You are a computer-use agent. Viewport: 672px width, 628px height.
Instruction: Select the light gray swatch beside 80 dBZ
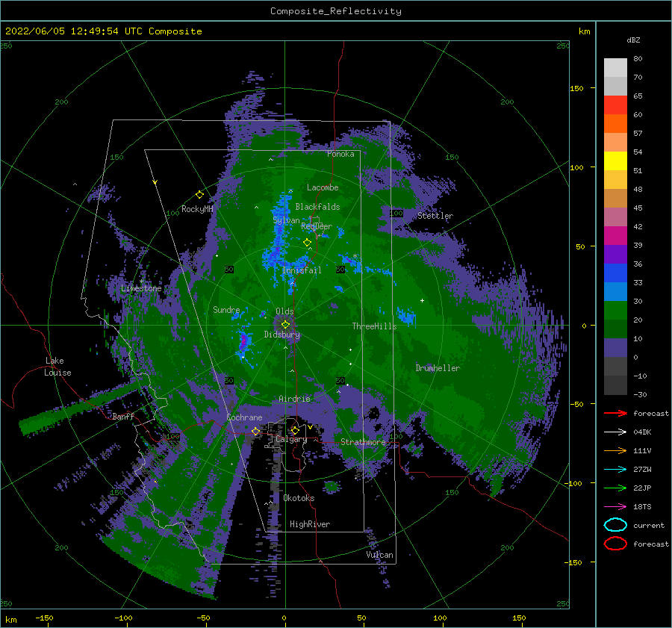tap(615, 68)
